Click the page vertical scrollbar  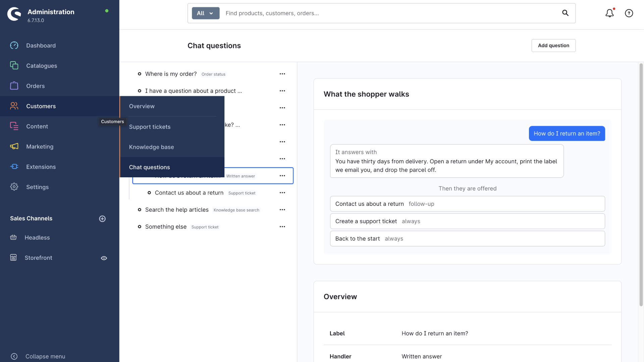[x=641, y=184]
